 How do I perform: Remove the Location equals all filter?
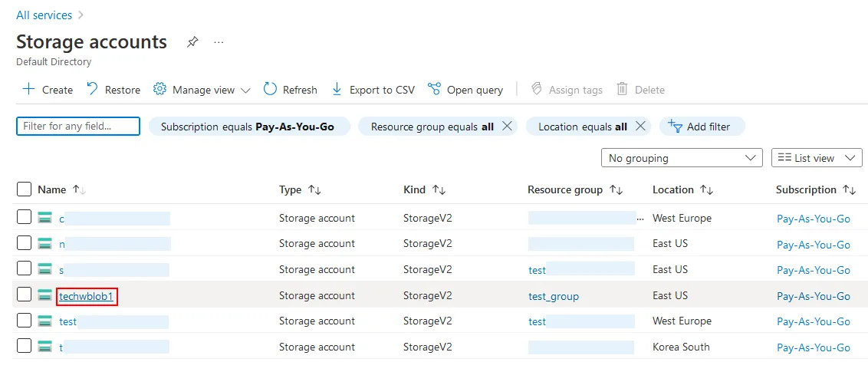click(x=640, y=127)
